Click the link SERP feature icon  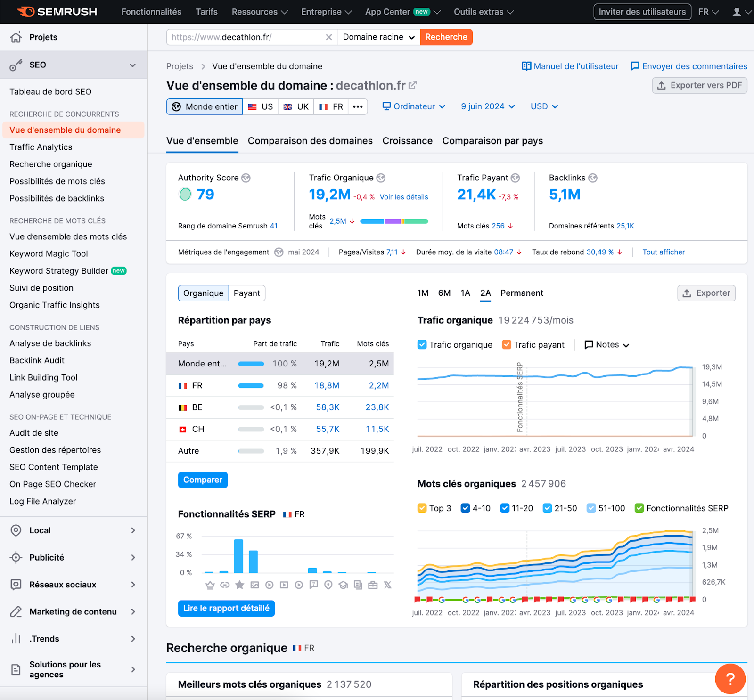tap(225, 585)
